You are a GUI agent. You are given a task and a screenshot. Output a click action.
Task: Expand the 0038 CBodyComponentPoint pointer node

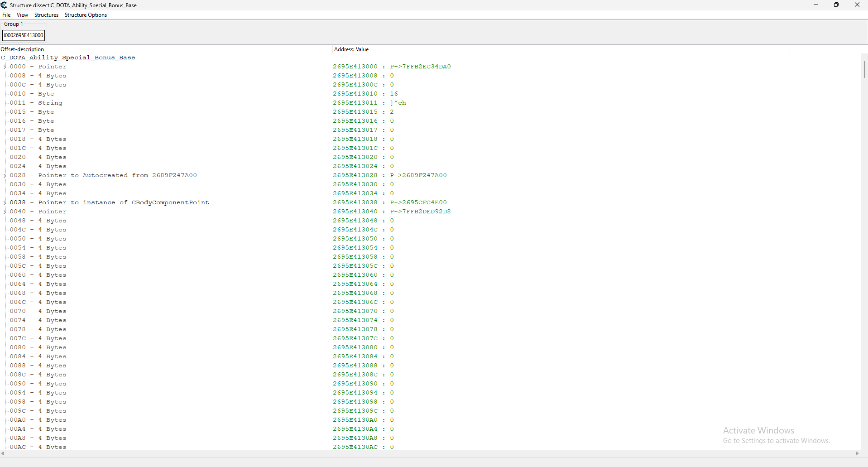5,202
